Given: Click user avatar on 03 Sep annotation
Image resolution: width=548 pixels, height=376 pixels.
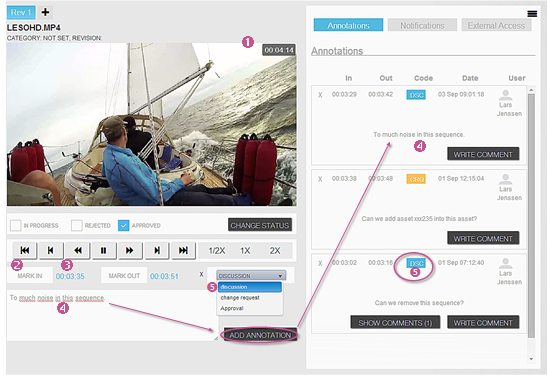Looking at the screenshot, I should (505, 95).
